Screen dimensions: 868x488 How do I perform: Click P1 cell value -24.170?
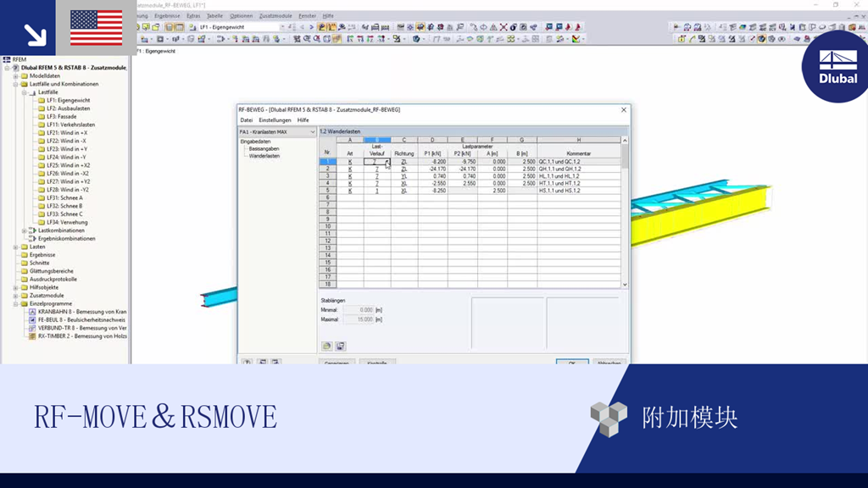pos(433,169)
